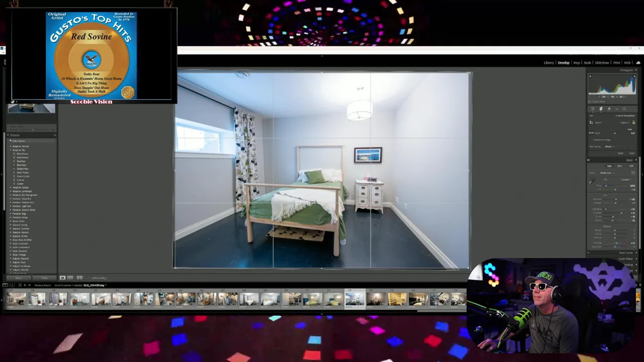Click Reset in the crop panel

point(620,153)
